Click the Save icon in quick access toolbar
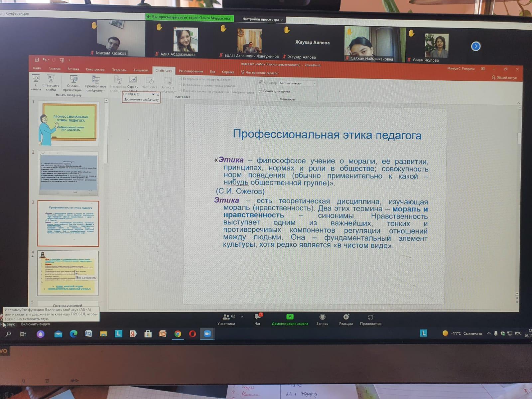 click(37, 60)
